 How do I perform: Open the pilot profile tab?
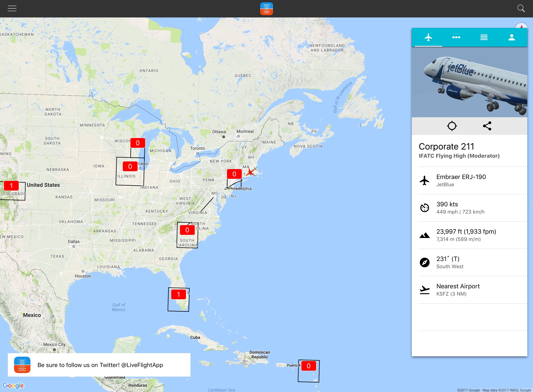[x=512, y=37]
